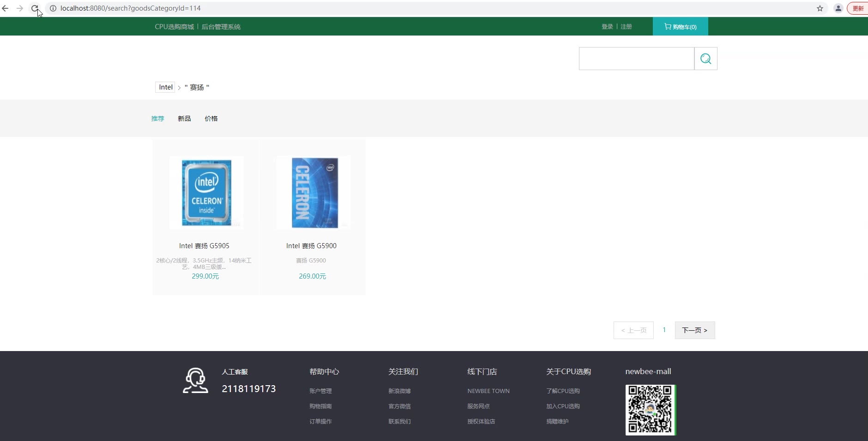Screen dimensions: 868x441
Task: Click the address bar URL
Action: pos(131,8)
